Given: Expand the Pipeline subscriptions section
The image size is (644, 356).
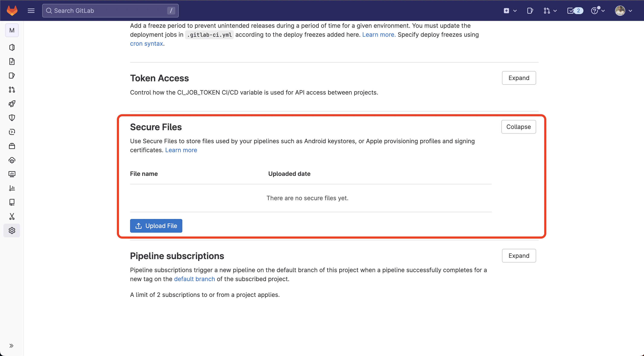Looking at the screenshot, I should click(519, 256).
